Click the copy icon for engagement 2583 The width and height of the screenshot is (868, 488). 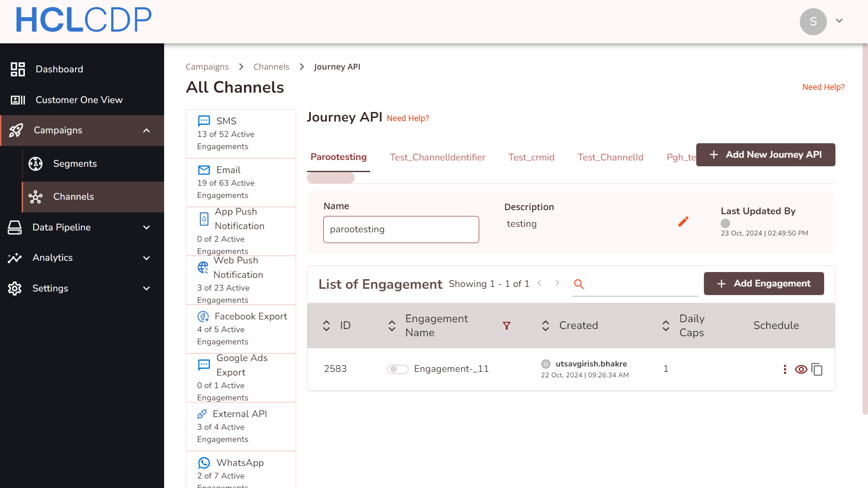(817, 370)
